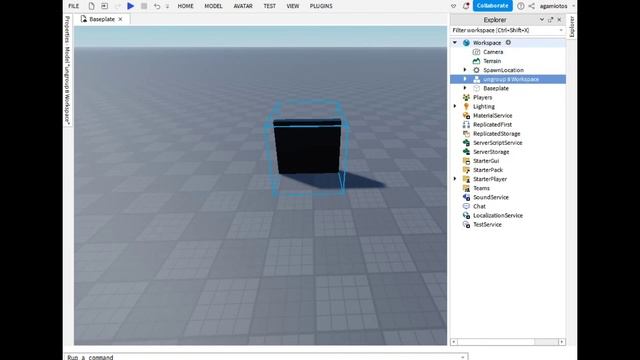Click the heart icon left of the bell
The image size is (640, 360).
pyautogui.click(x=453, y=6)
